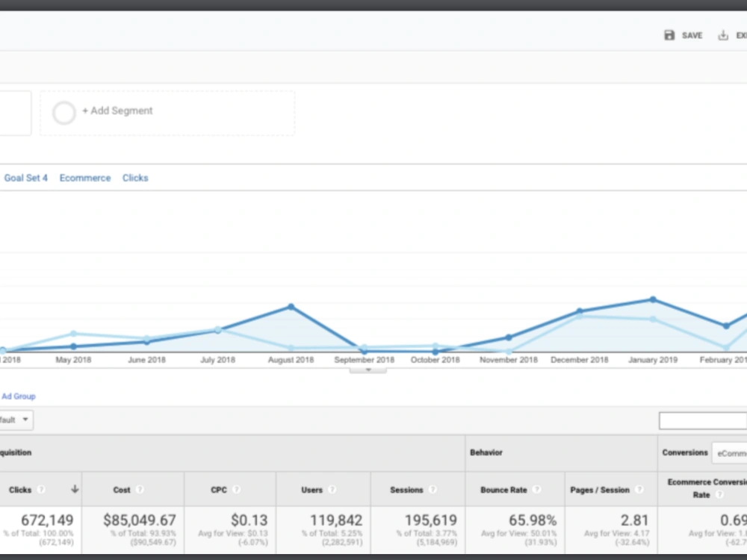Sort by the Cost column header

pos(122,490)
